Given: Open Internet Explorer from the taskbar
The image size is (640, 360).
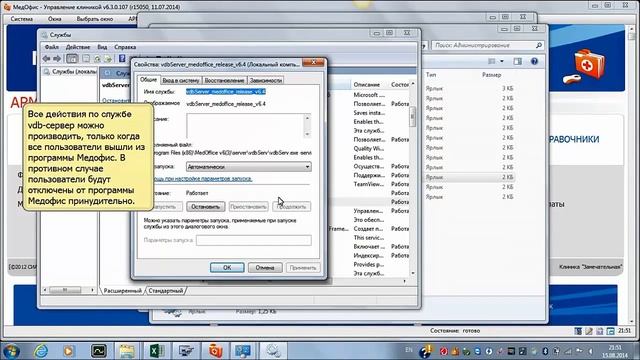Looking at the screenshot, I should [41, 351].
